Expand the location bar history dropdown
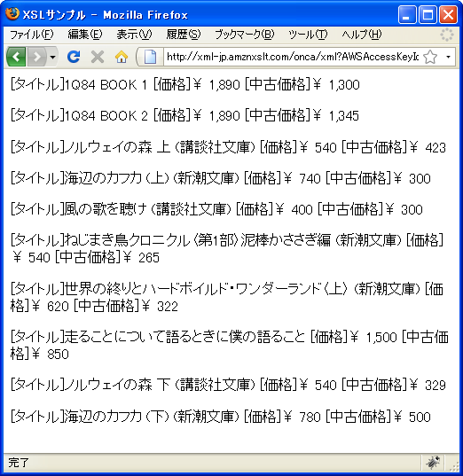The width and height of the screenshot is (463, 476). tap(448, 57)
